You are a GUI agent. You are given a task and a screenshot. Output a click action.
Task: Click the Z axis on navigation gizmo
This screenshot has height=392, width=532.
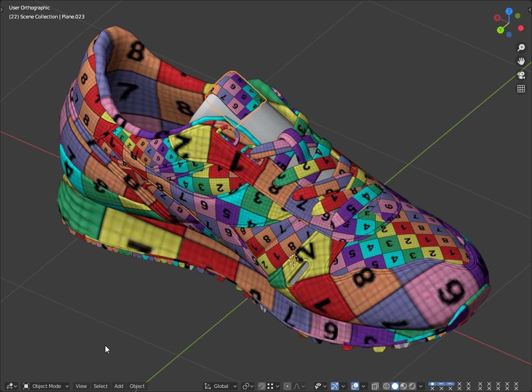(509, 11)
